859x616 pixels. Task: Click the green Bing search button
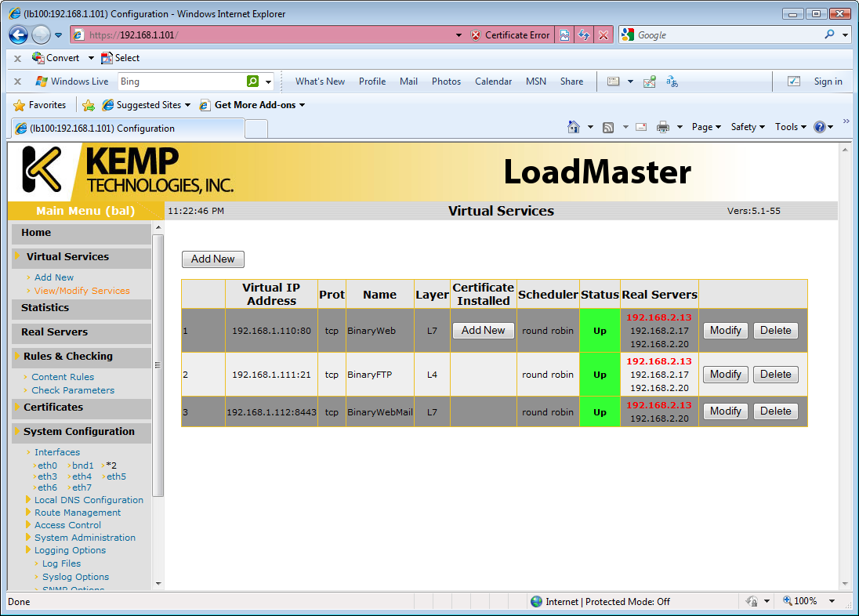252,81
